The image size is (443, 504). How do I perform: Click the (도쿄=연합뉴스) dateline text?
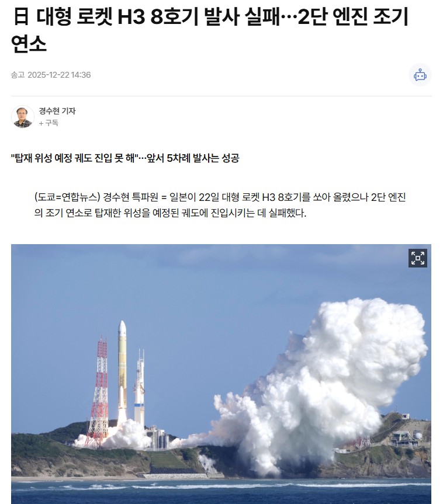[x=67, y=197]
